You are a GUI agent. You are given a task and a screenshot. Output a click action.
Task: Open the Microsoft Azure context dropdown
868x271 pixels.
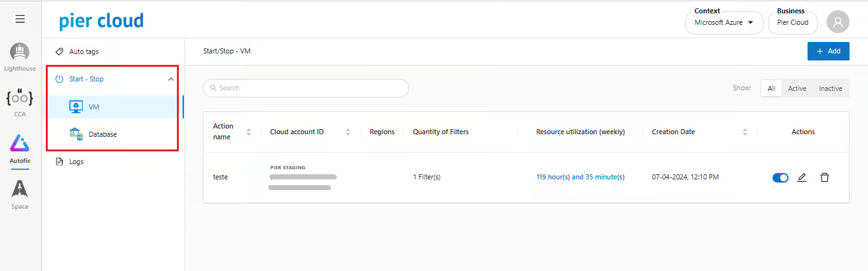click(724, 23)
